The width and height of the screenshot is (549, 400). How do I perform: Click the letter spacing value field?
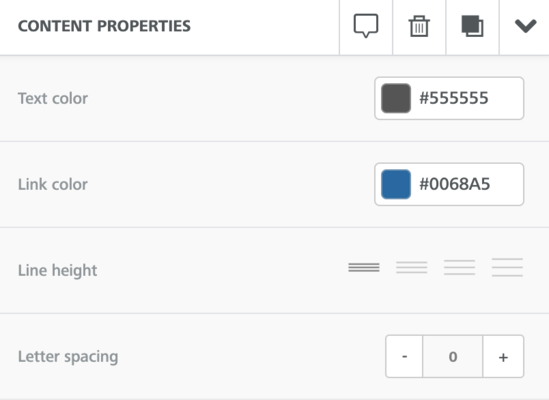453,357
